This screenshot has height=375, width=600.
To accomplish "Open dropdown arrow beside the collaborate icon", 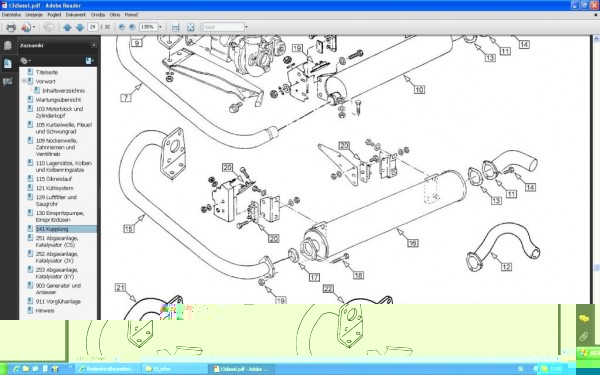I will tap(34, 27).
